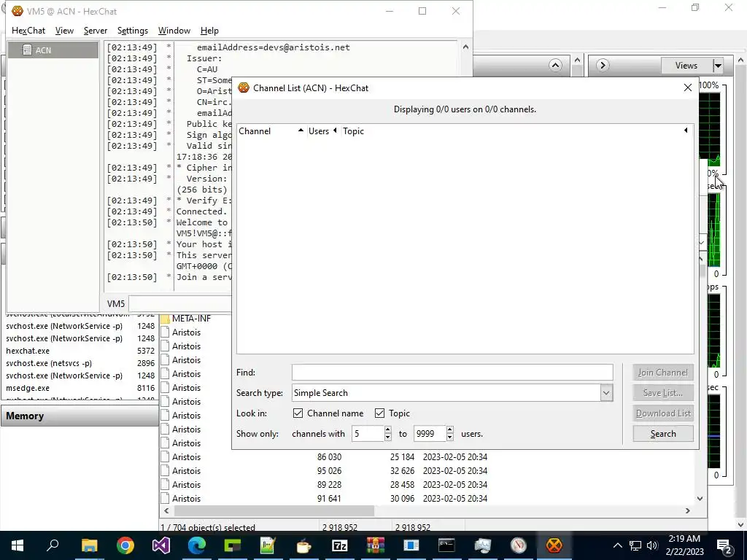Select the ACN server in the channel tree
This screenshot has height=560, width=747.
(x=53, y=50)
